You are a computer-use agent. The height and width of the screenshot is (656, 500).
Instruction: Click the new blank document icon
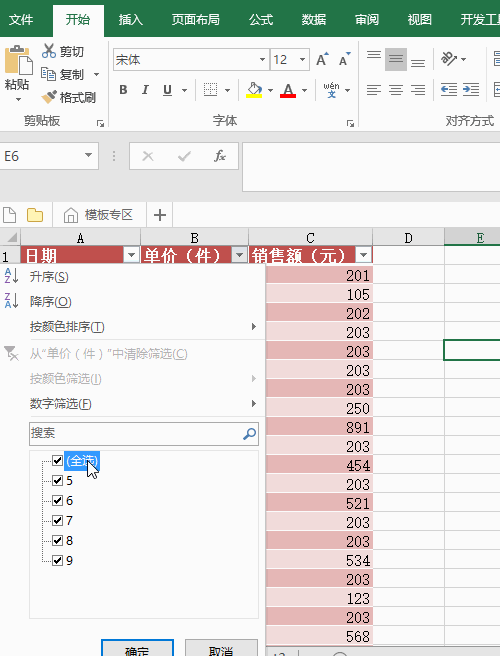[9, 215]
